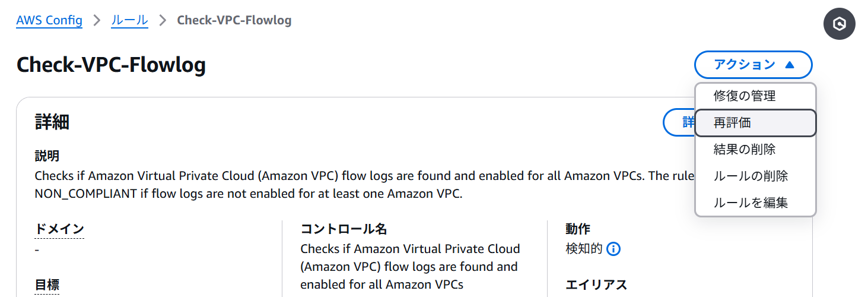Open ルールを編集 from the actions menu
The height and width of the screenshot is (297, 868).
click(x=751, y=203)
